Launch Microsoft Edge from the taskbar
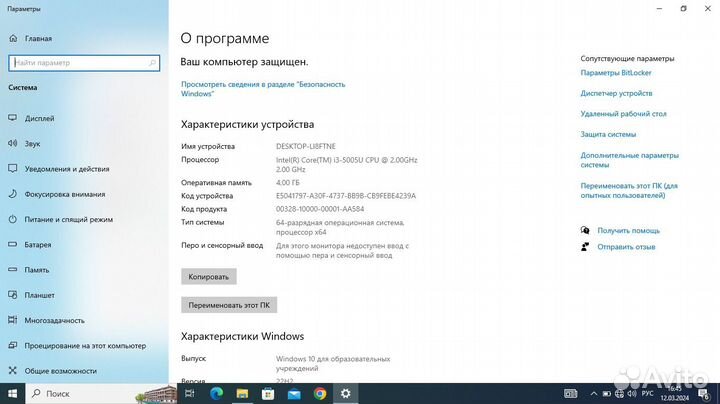Screen dimensions: 720x404 click(216, 393)
